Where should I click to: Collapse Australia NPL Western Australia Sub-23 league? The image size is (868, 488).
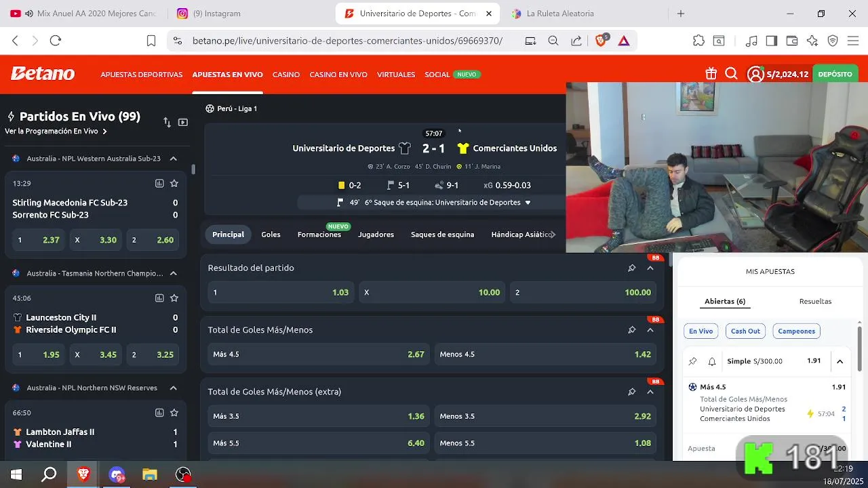[174, 159]
